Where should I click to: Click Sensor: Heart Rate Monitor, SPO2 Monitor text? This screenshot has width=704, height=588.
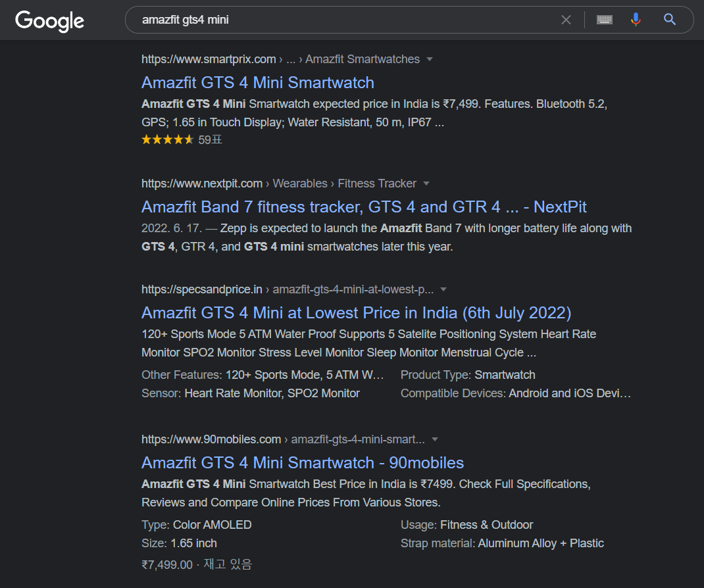pyautogui.click(x=251, y=393)
